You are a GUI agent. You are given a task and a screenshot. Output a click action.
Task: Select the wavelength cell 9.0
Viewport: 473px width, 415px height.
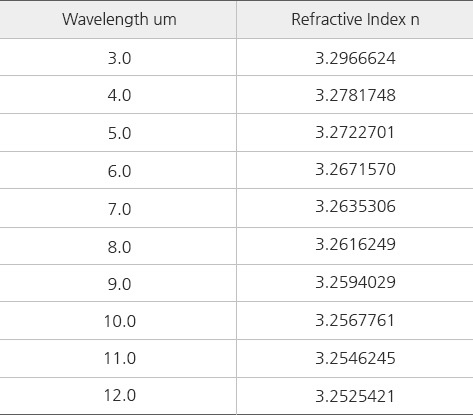coord(119,284)
